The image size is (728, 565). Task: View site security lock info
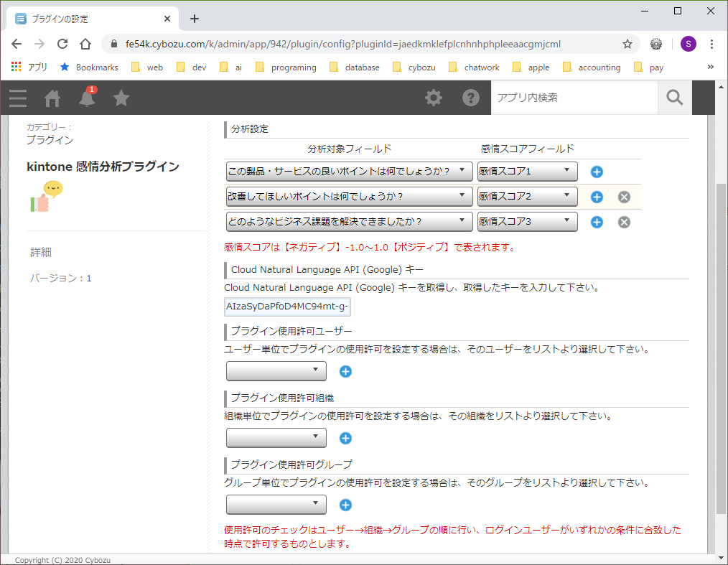point(114,44)
